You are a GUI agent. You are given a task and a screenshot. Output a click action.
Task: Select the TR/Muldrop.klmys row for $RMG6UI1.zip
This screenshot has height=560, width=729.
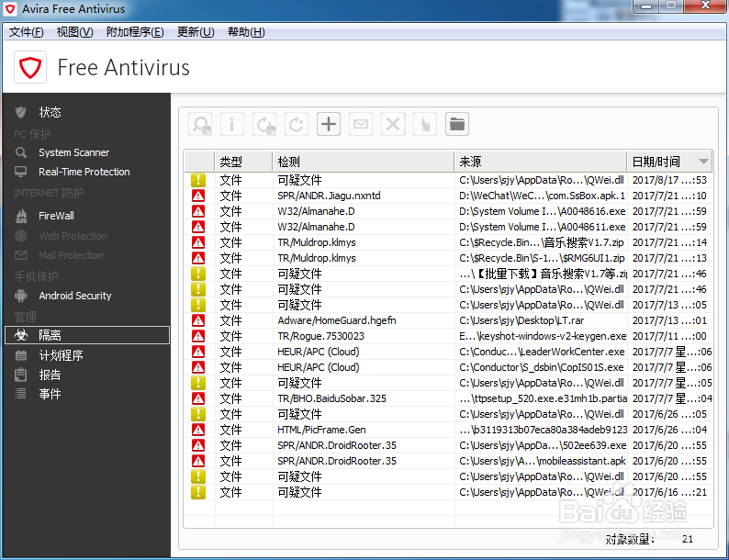point(449,258)
